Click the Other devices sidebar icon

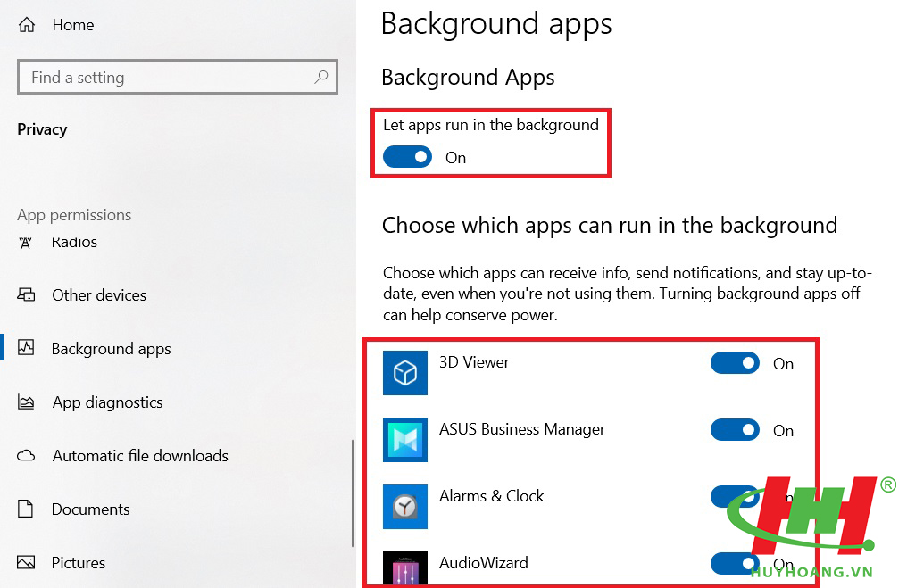click(x=27, y=295)
